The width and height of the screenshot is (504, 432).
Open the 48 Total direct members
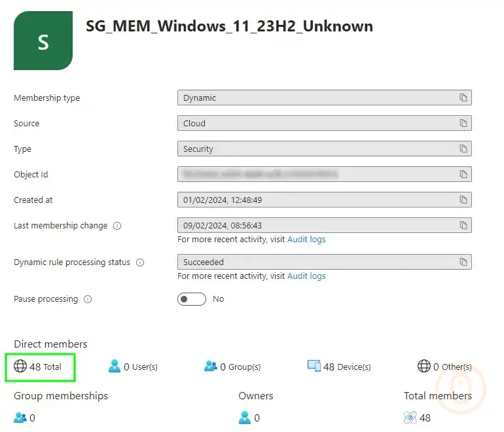pyautogui.click(x=39, y=367)
